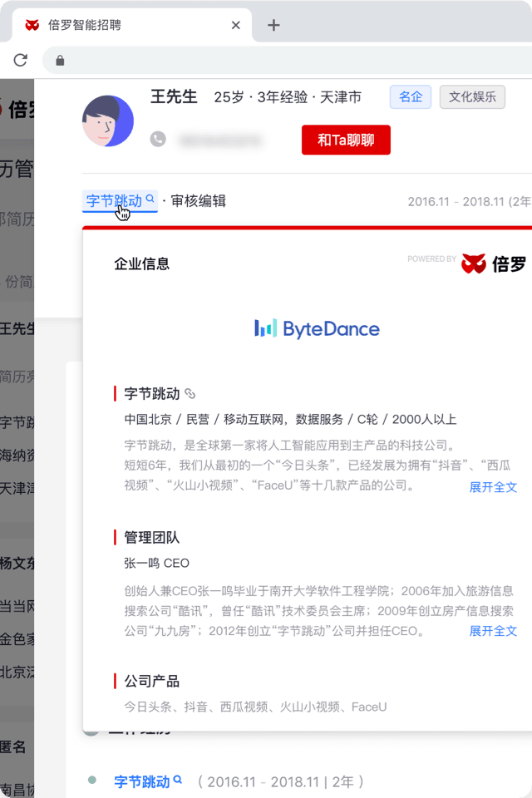The height and width of the screenshot is (798, 532).
Task: Expand full text of 管理团队 bio
Action: tap(493, 631)
